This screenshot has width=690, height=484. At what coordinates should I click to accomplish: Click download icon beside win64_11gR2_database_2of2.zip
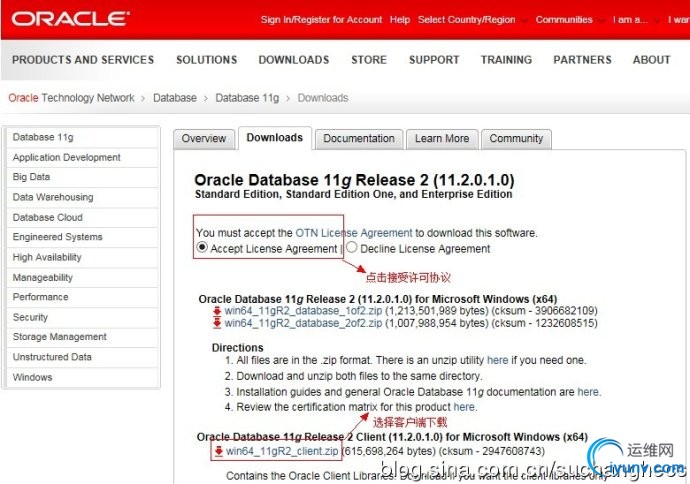217,323
